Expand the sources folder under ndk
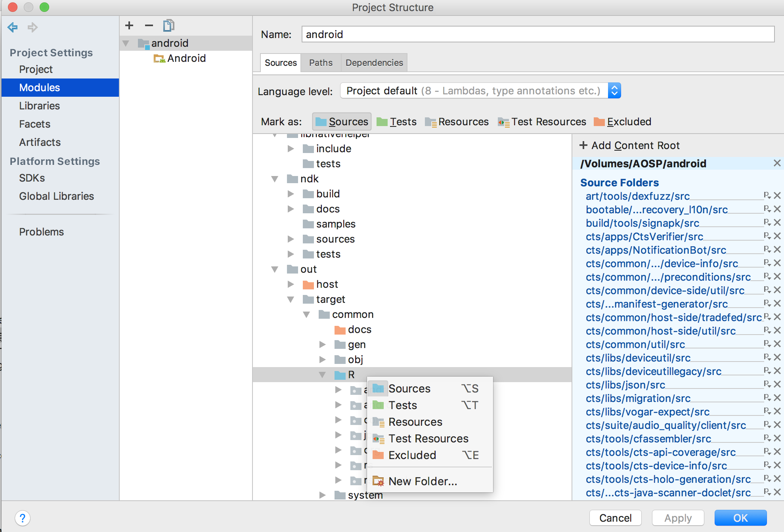 pyautogui.click(x=291, y=239)
